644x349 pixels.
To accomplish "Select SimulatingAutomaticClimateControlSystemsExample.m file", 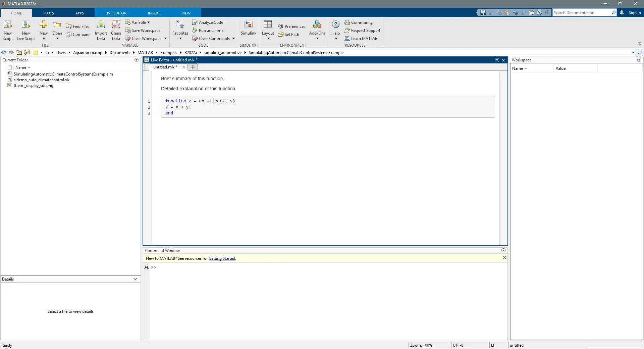I will click(63, 74).
